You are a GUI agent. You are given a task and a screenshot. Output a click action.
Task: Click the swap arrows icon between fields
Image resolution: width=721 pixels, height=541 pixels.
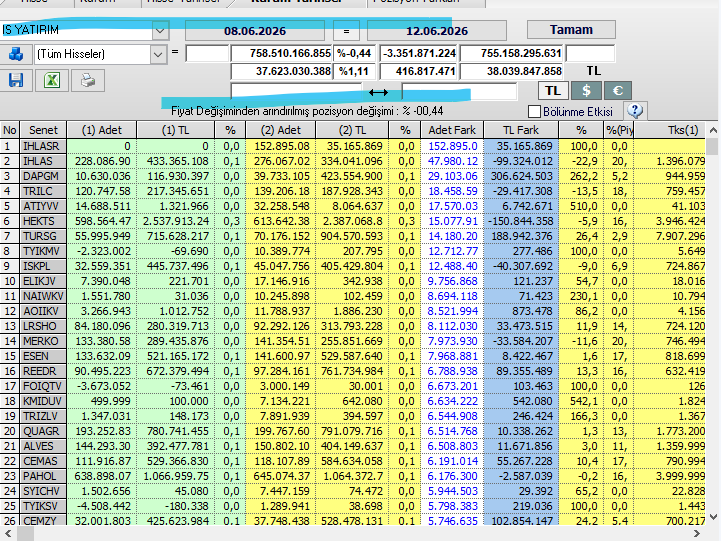[378, 92]
